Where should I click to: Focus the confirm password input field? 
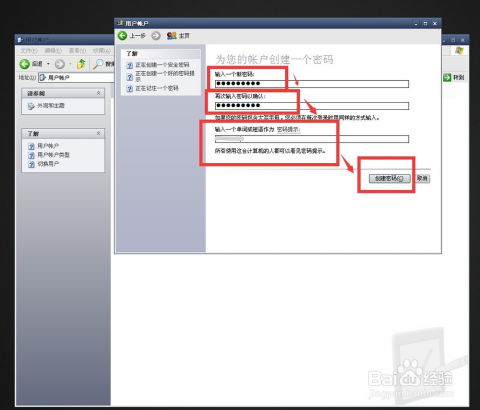point(312,106)
